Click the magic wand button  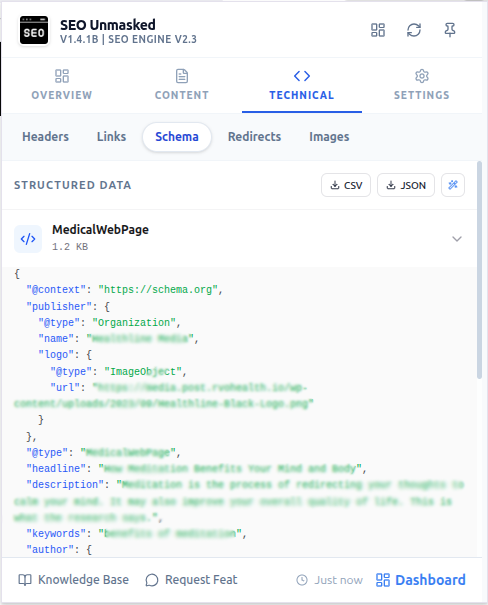coord(453,185)
